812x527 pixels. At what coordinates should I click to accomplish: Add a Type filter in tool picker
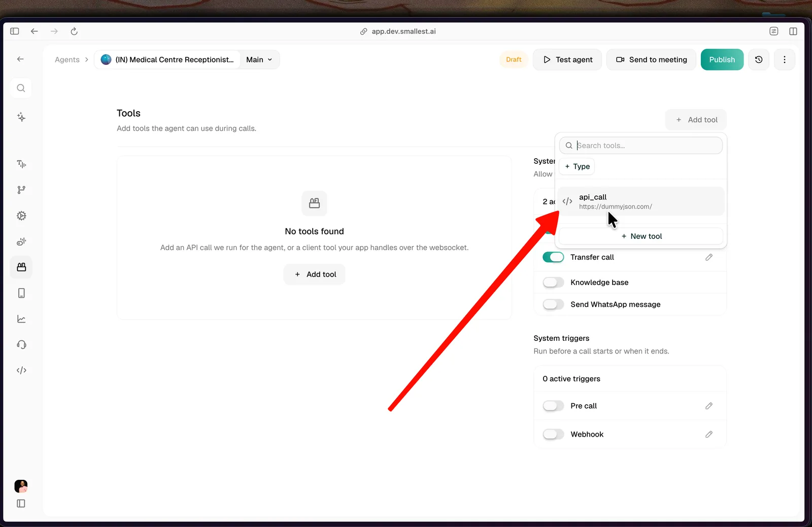tap(577, 166)
